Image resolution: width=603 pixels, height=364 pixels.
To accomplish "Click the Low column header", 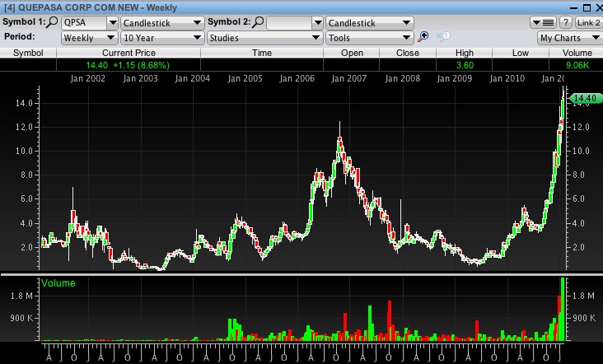I will [x=521, y=53].
